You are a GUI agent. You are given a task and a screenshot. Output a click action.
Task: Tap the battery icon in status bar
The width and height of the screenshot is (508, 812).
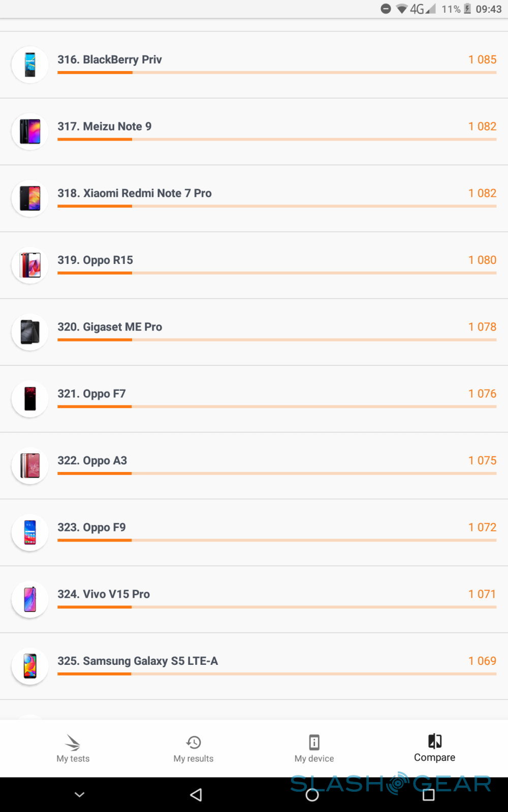click(x=467, y=9)
